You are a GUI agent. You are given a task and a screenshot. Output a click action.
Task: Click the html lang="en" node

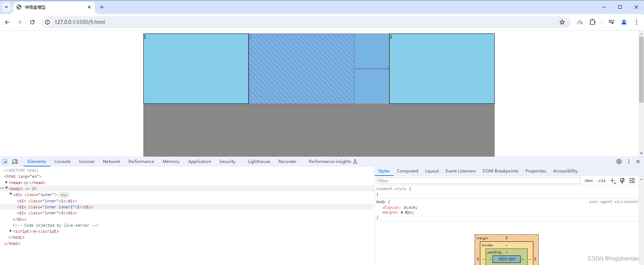22,176
